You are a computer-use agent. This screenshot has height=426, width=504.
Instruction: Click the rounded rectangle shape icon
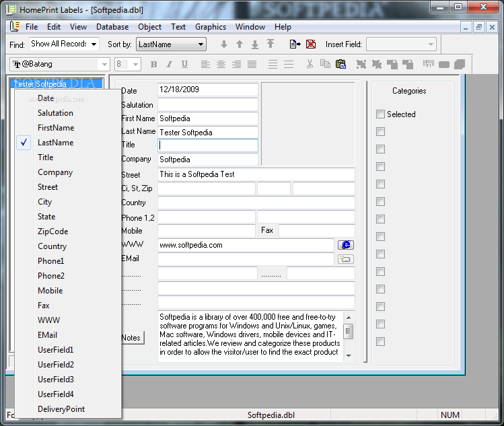coord(444,65)
